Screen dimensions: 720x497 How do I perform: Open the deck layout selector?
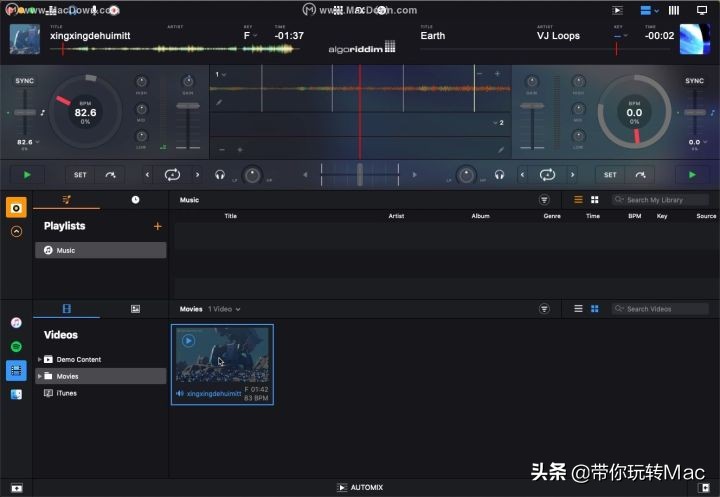(649, 10)
